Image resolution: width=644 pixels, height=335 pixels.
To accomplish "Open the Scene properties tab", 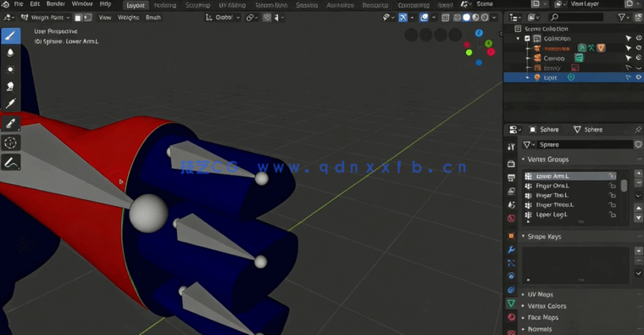I will (x=511, y=204).
